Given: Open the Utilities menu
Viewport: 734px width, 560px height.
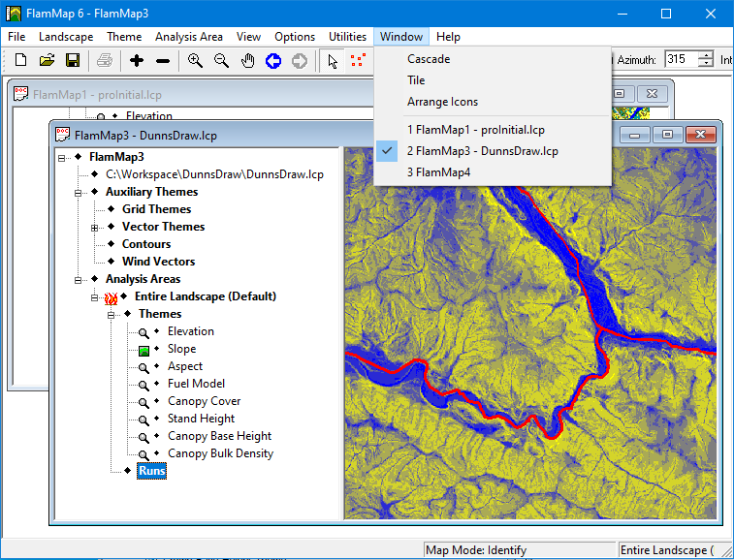Looking at the screenshot, I should [x=347, y=37].
